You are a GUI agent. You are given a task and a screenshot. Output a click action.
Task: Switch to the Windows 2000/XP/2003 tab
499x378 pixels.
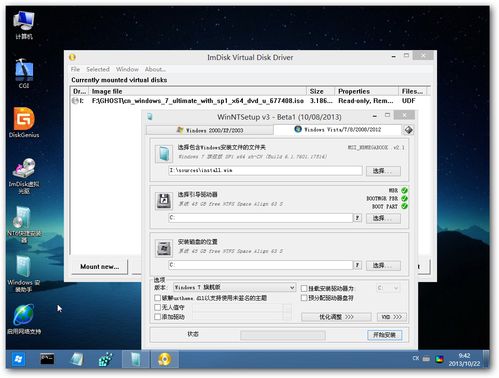click(210, 130)
